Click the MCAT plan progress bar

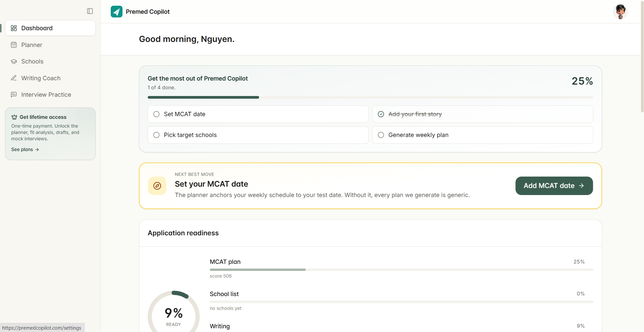coord(401,270)
